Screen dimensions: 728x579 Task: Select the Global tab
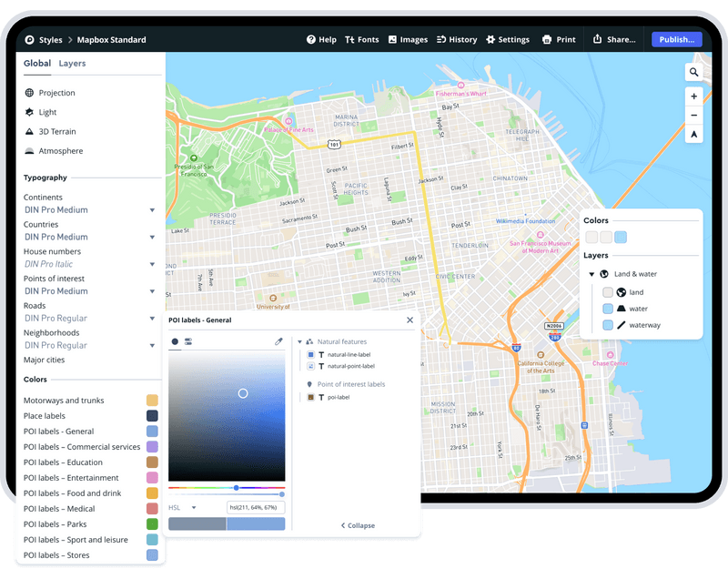point(36,63)
